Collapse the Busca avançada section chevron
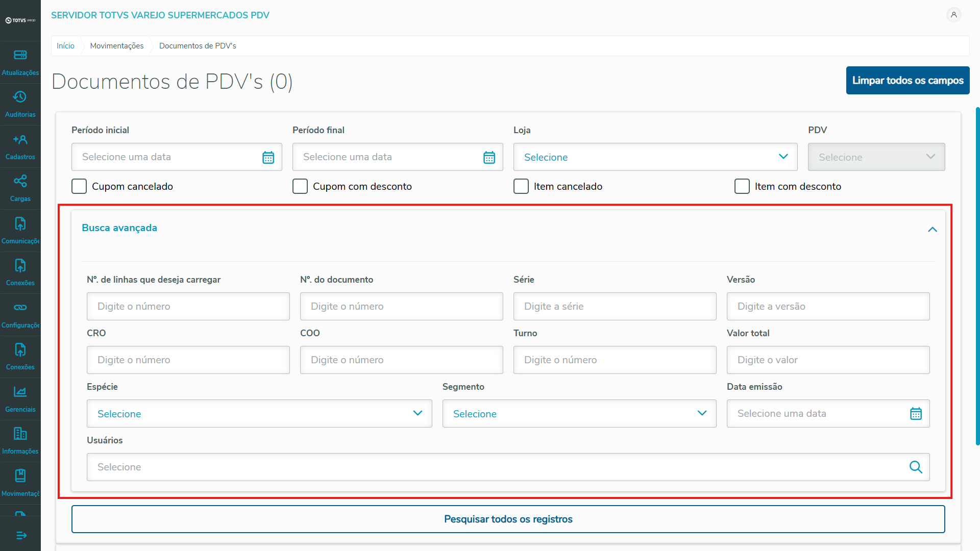The image size is (980, 551). tap(932, 229)
